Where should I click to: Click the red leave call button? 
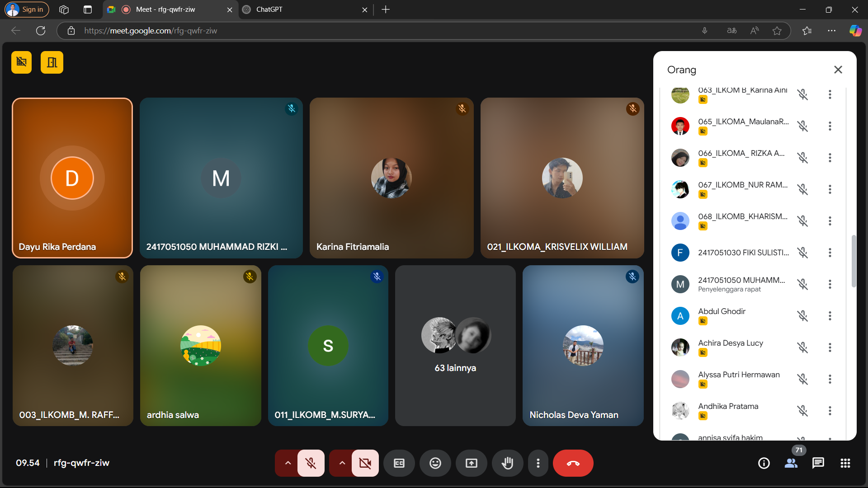[x=573, y=463]
